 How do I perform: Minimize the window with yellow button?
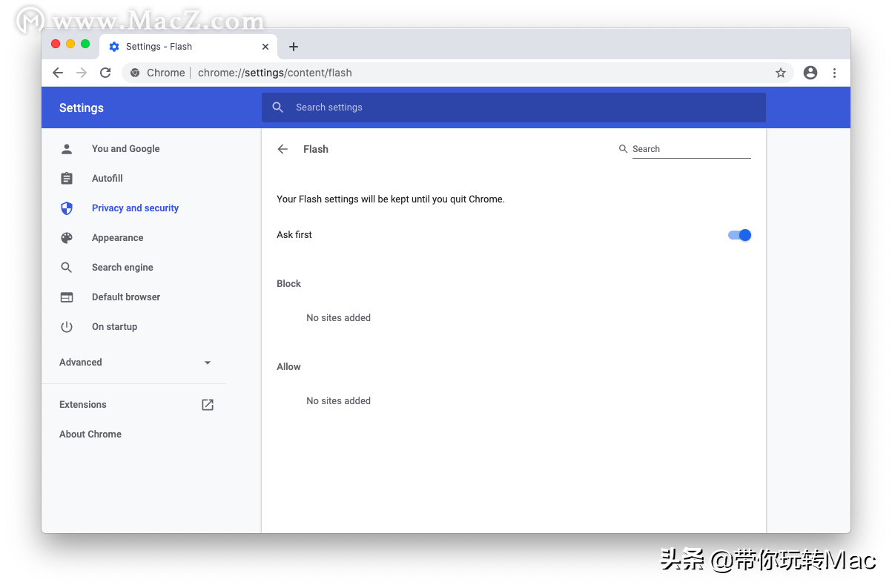tap(70, 44)
